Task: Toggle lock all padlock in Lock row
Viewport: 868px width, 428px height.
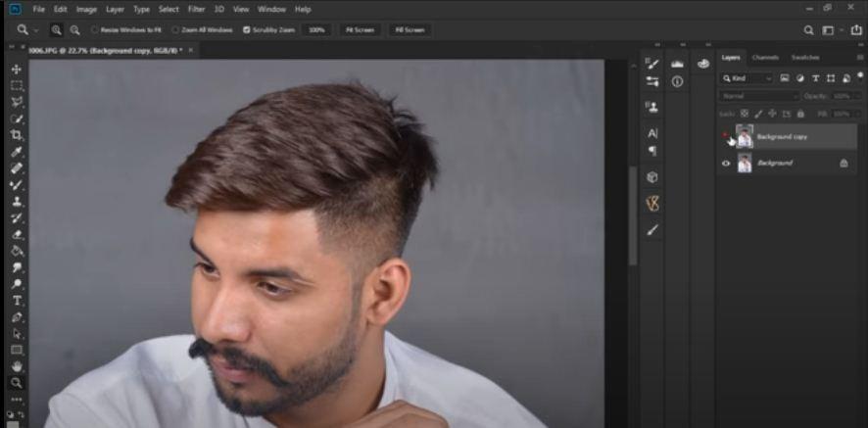Action: tap(799, 114)
